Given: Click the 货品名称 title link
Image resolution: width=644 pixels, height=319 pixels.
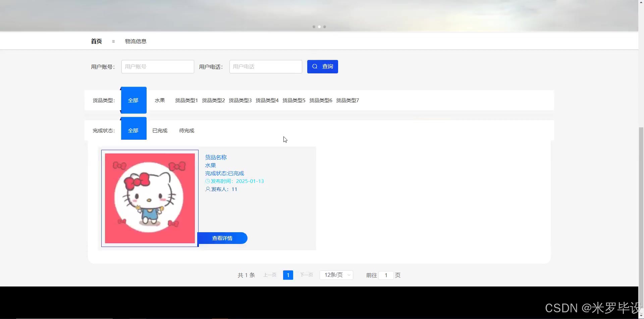Looking at the screenshot, I should pos(216,157).
